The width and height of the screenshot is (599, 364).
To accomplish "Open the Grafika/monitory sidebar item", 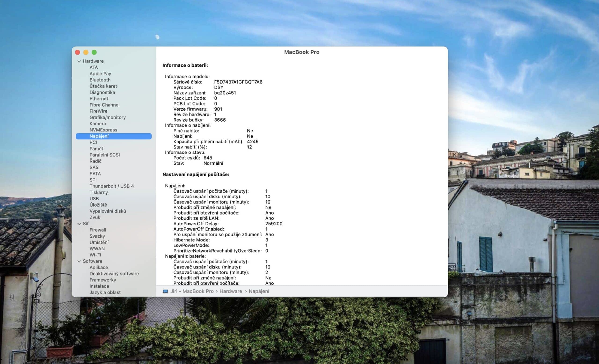I will coord(107,117).
